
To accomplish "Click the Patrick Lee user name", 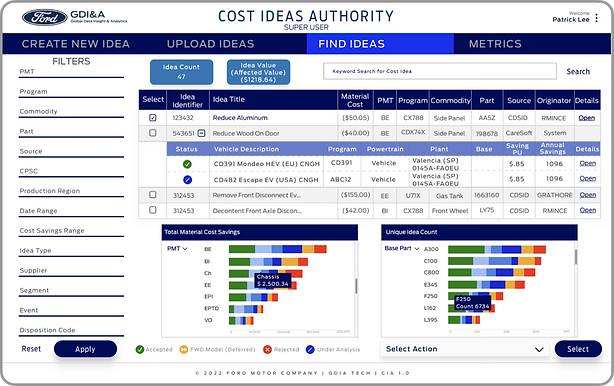I will pos(571,20).
